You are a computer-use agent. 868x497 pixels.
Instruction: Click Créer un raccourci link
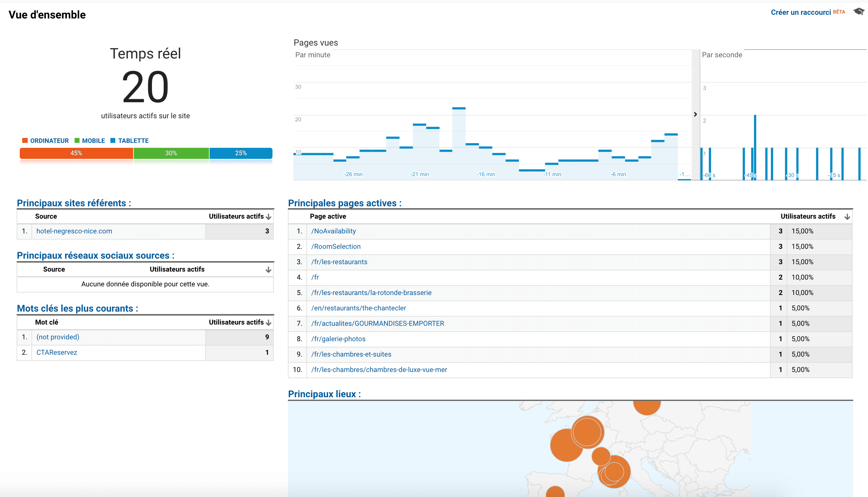point(800,12)
